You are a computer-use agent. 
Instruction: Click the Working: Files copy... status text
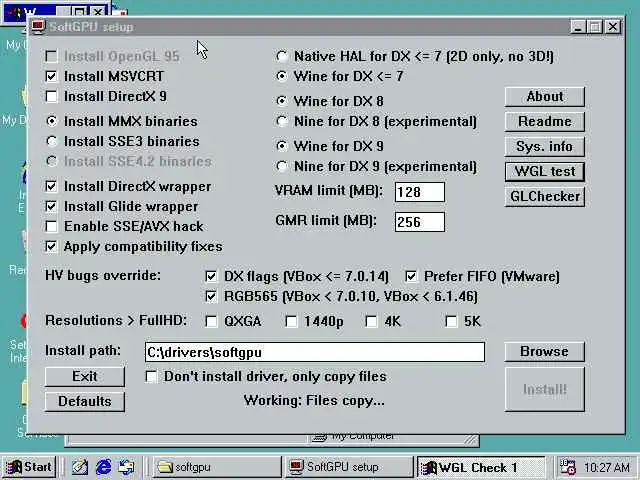[x=314, y=401]
